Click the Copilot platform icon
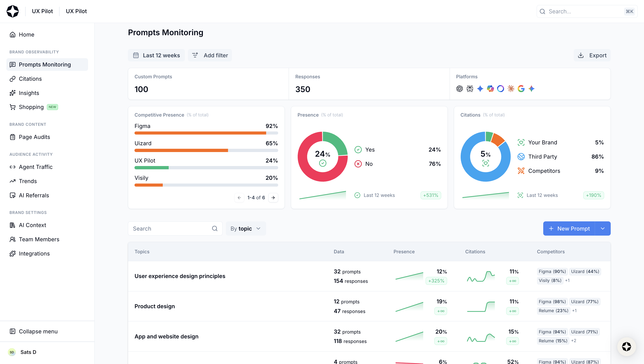This screenshot has height=364, width=644. 490,89
